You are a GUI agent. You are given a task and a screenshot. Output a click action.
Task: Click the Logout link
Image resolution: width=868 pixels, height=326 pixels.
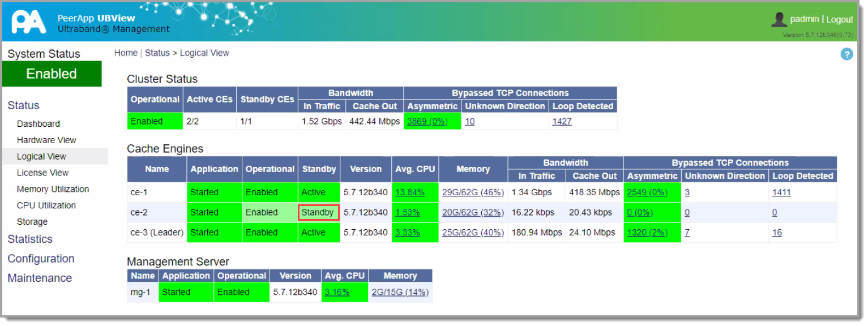pos(839,19)
